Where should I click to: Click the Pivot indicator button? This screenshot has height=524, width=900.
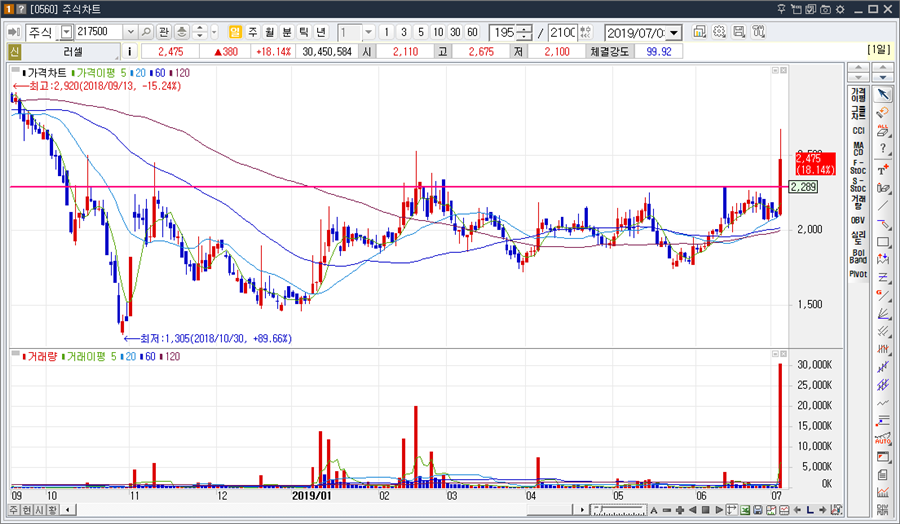858,274
